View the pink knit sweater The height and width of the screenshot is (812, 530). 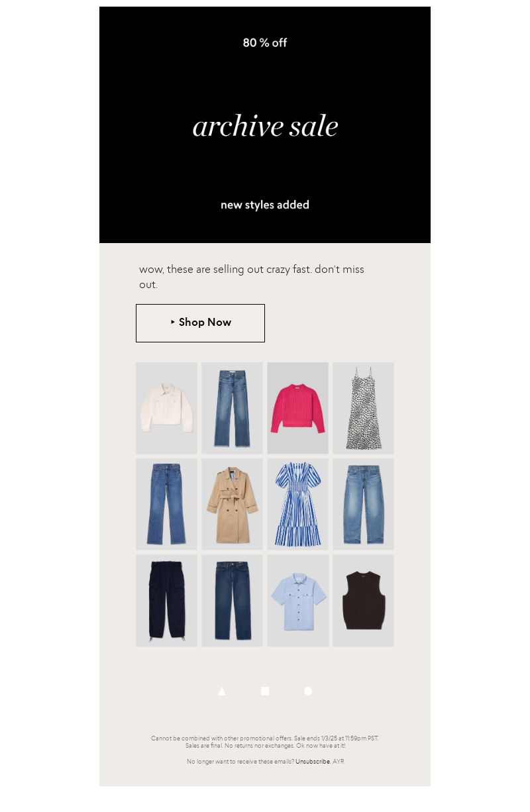tap(297, 408)
